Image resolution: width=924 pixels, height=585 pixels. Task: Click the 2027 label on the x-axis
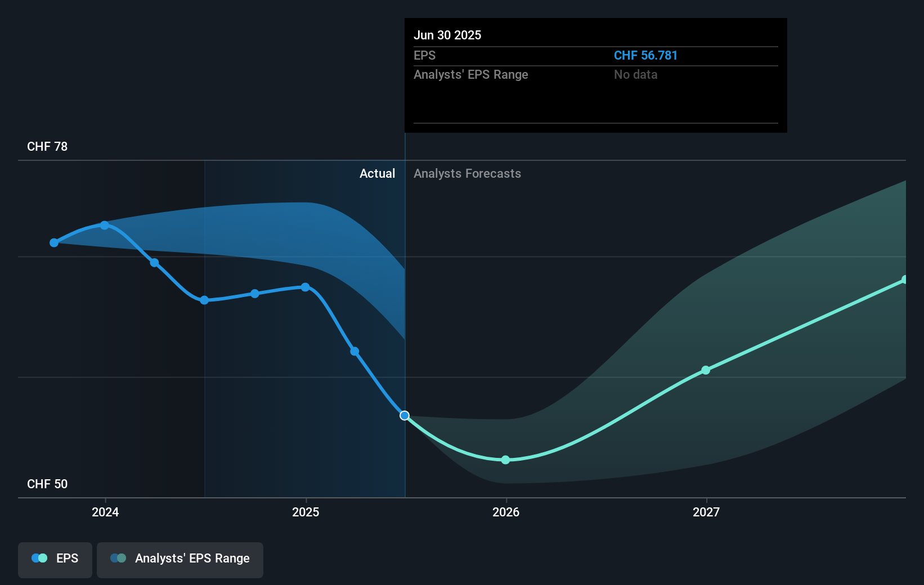pyautogui.click(x=707, y=512)
